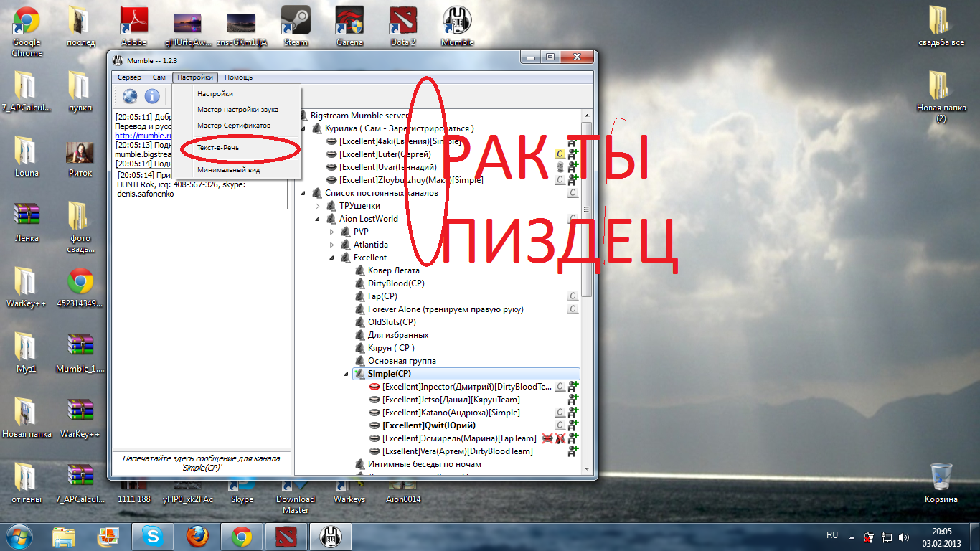Image resolution: width=980 pixels, height=551 pixels.
Task: Expand the PVP channel
Action: 331,232
